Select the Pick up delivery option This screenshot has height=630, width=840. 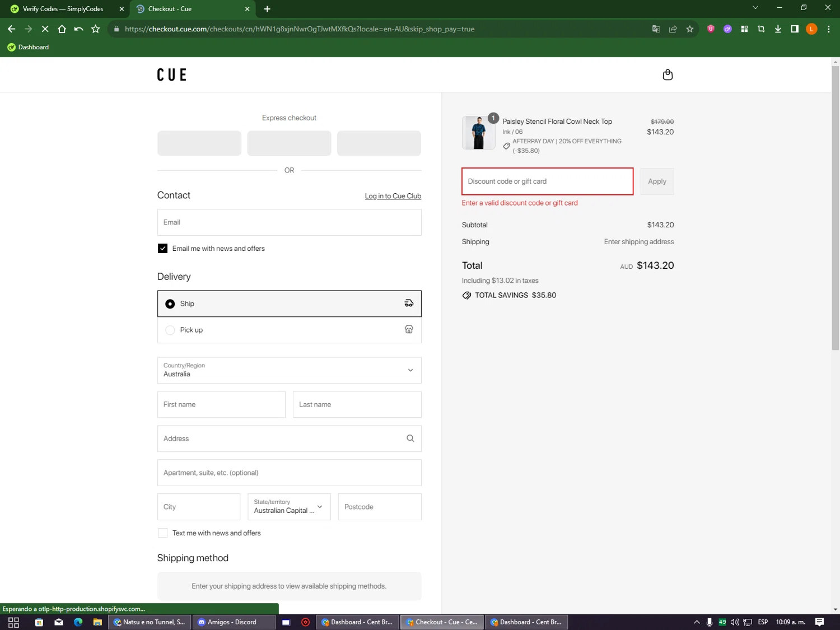point(290,330)
